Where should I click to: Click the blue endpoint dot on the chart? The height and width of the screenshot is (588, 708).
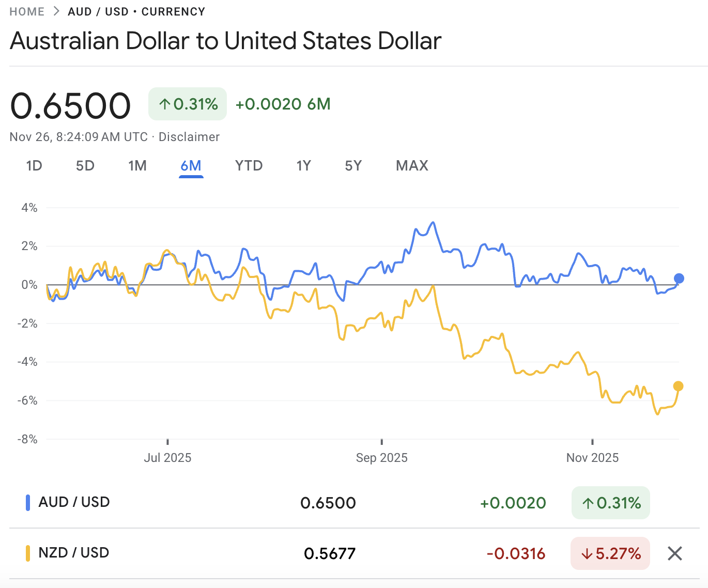[679, 278]
